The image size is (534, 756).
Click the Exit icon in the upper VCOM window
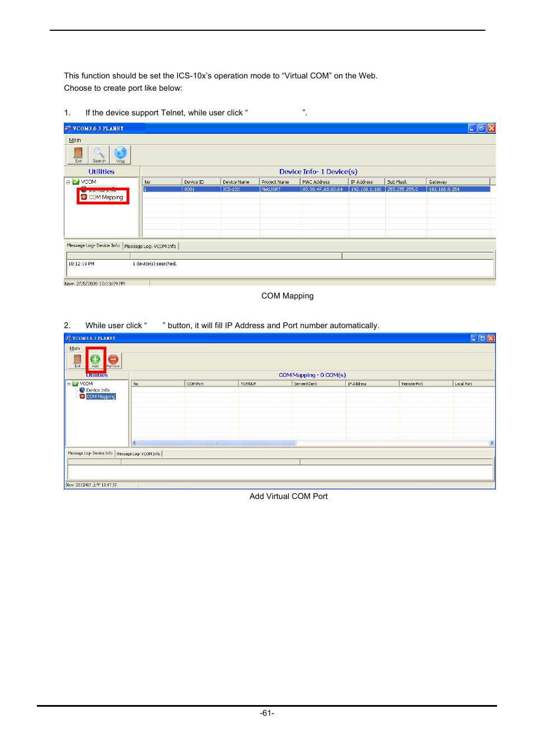pyautogui.click(x=78, y=155)
